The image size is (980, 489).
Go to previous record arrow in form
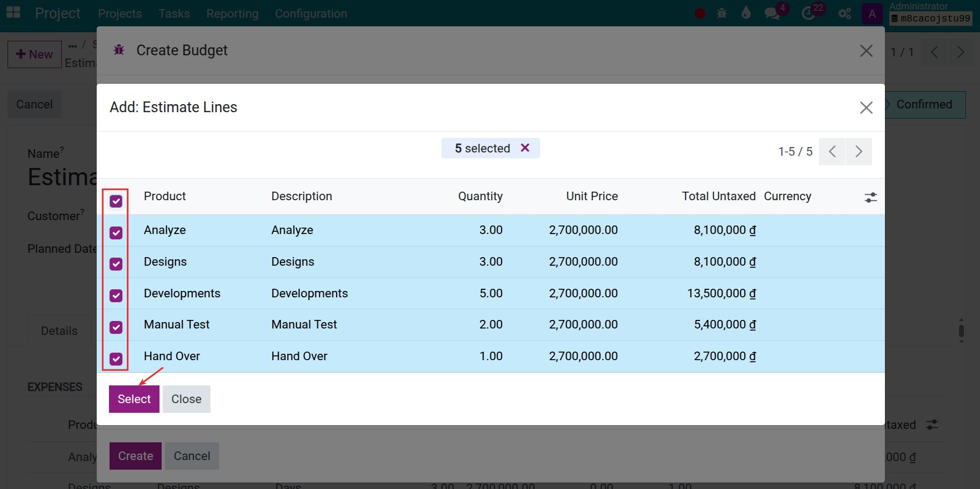coord(935,52)
